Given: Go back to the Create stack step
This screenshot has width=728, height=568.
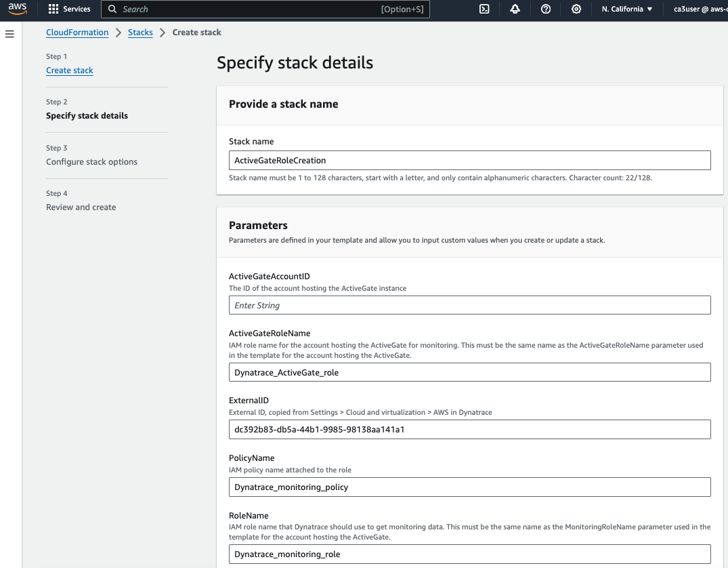Looking at the screenshot, I should click(x=69, y=70).
